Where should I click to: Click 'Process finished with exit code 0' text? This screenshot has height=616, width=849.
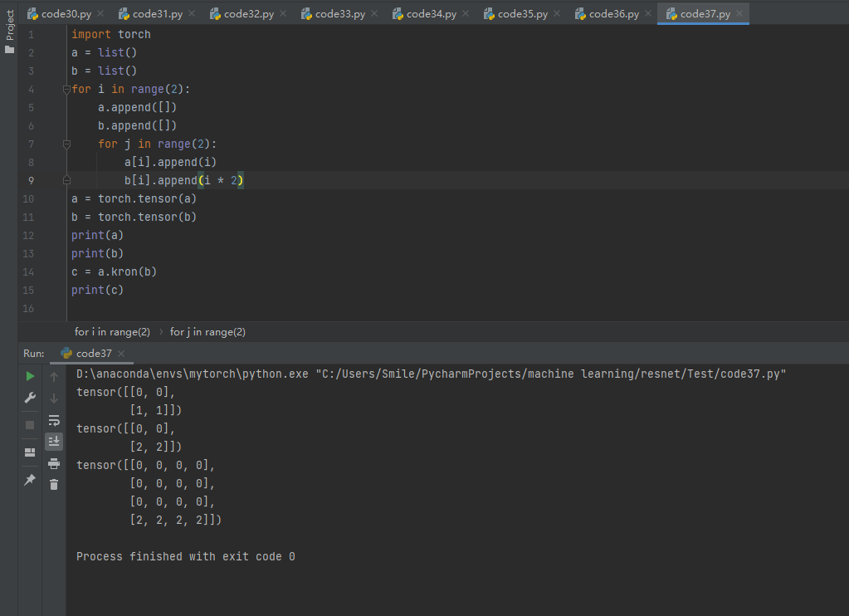186,556
